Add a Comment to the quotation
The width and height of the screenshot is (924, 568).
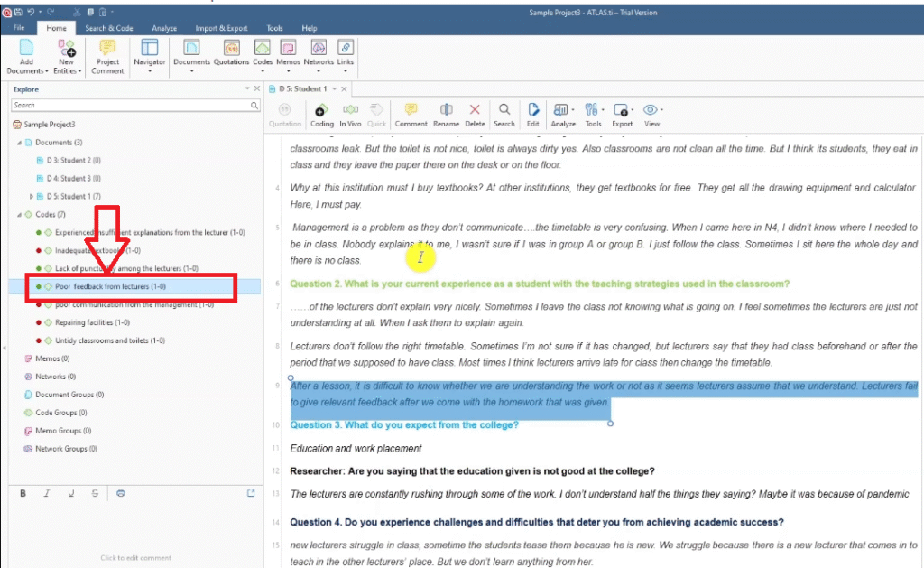[411, 114]
